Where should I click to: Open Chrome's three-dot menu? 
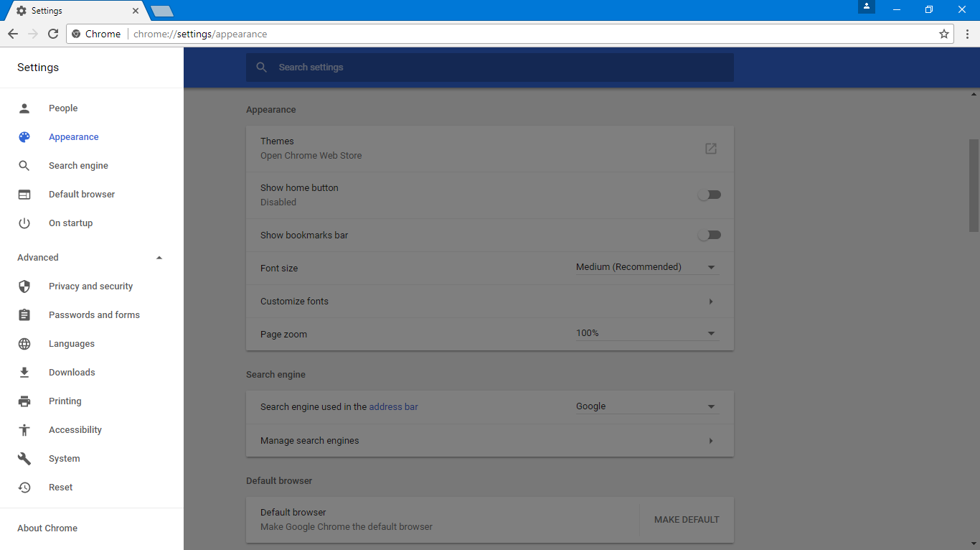tap(967, 34)
